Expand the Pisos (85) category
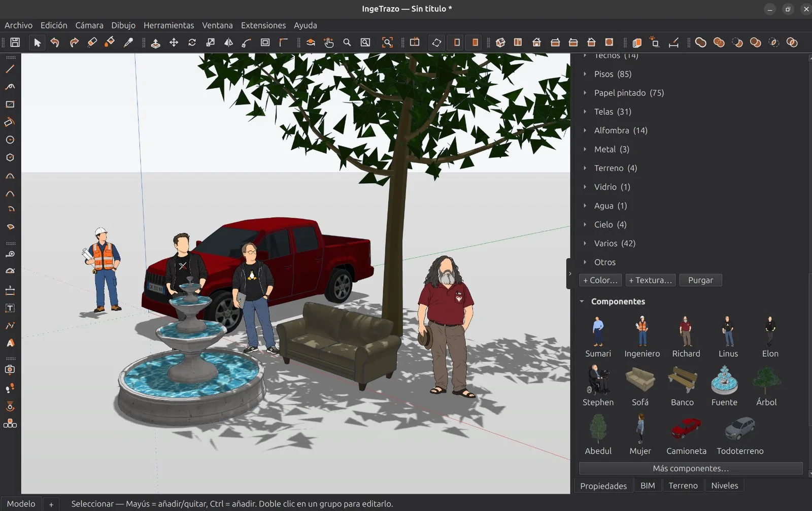 point(585,74)
